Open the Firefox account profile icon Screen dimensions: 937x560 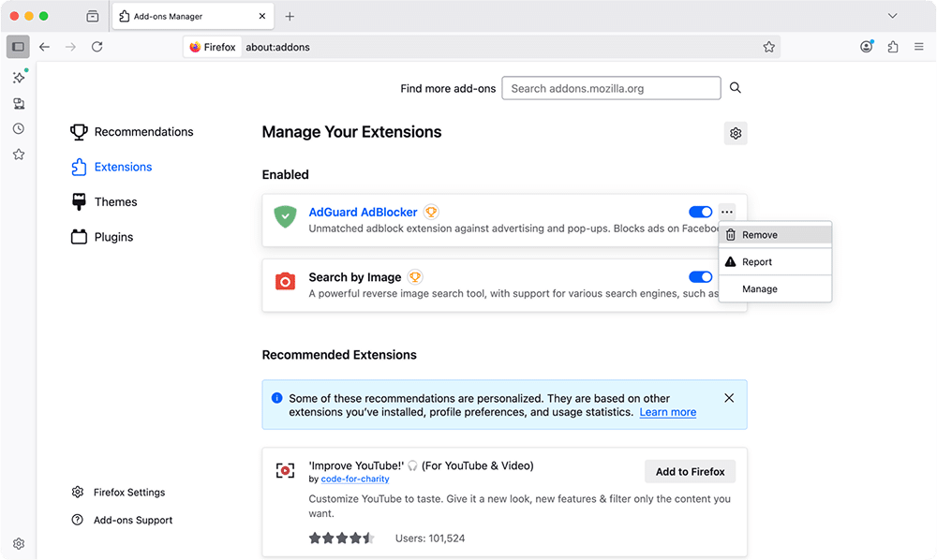point(867,47)
